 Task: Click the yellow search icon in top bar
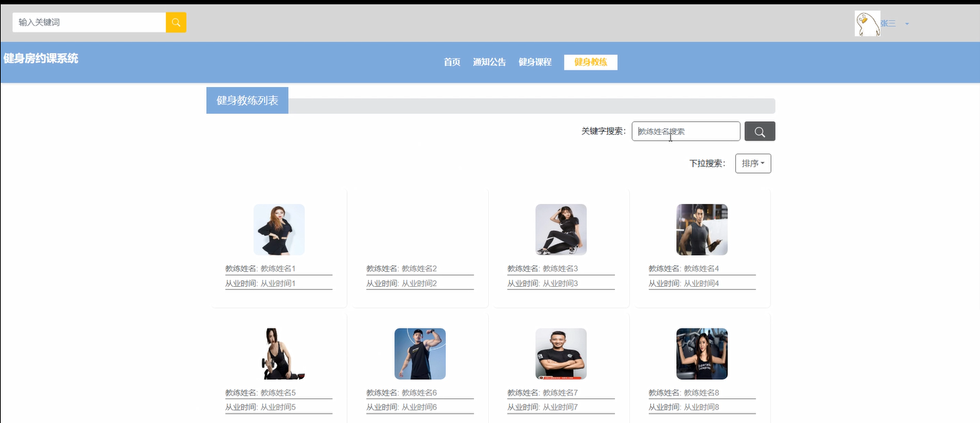(176, 22)
